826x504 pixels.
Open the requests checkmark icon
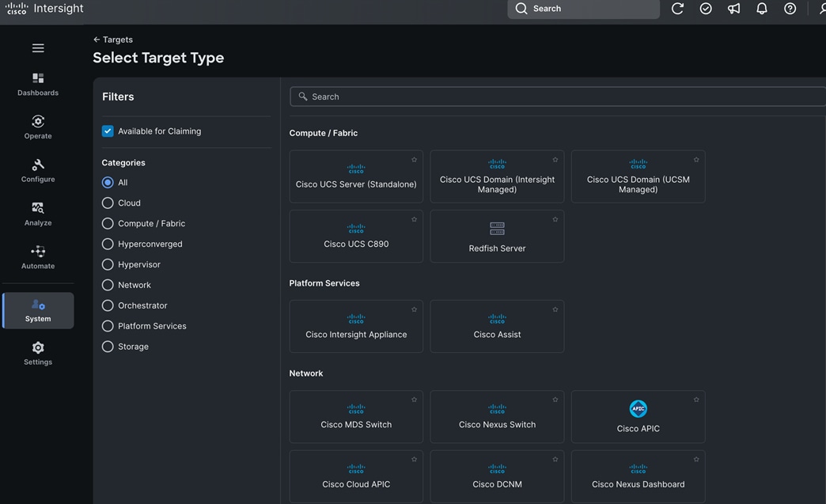706,9
